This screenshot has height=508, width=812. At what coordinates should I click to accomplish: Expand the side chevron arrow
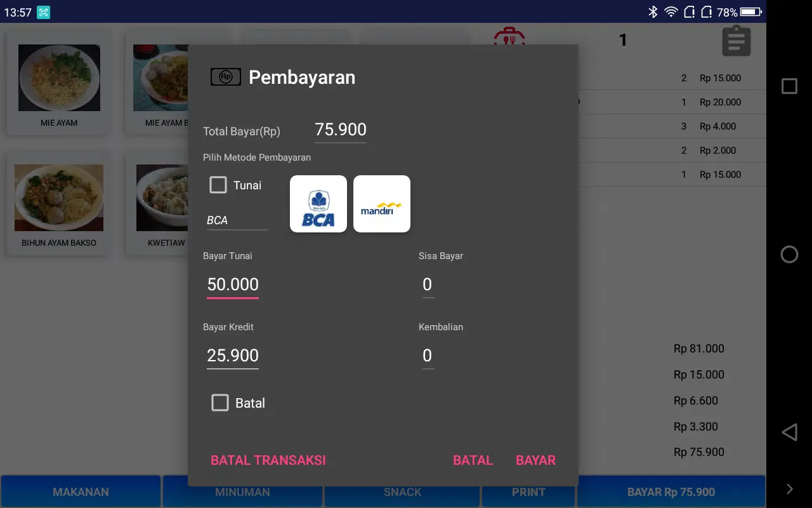click(790, 488)
